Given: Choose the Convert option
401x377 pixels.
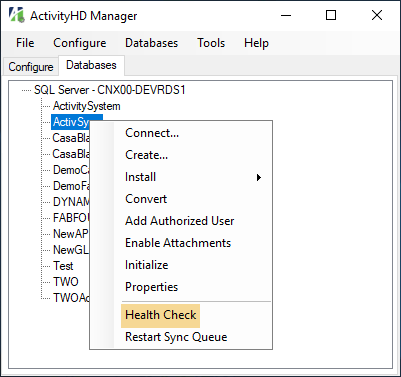Looking at the screenshot, I should (x=146, y=199).
